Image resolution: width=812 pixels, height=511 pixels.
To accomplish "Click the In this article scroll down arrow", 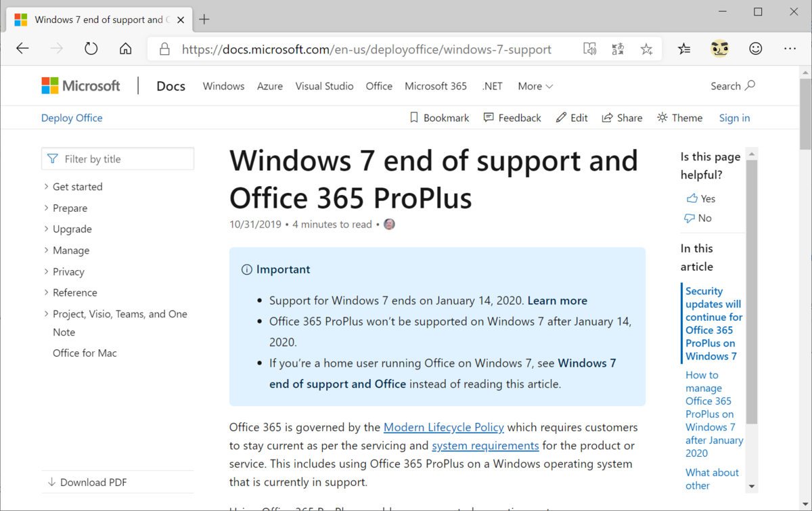I will coord(752,487).
